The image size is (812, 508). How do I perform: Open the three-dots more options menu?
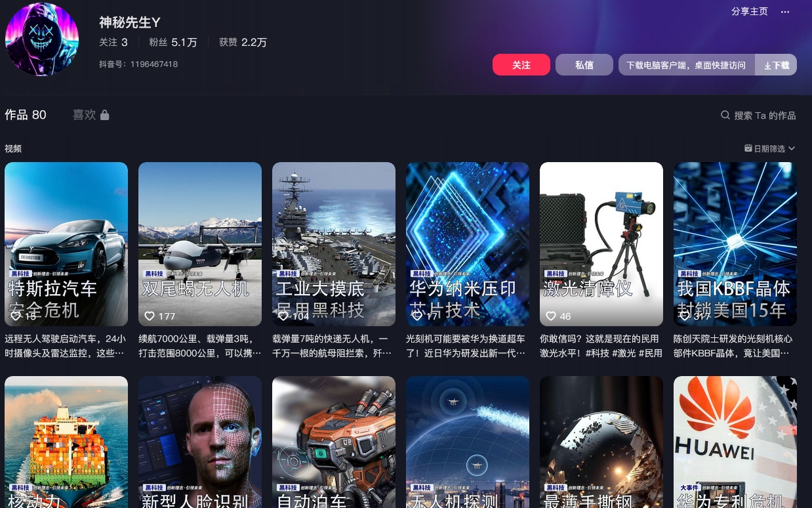(785, 12)
